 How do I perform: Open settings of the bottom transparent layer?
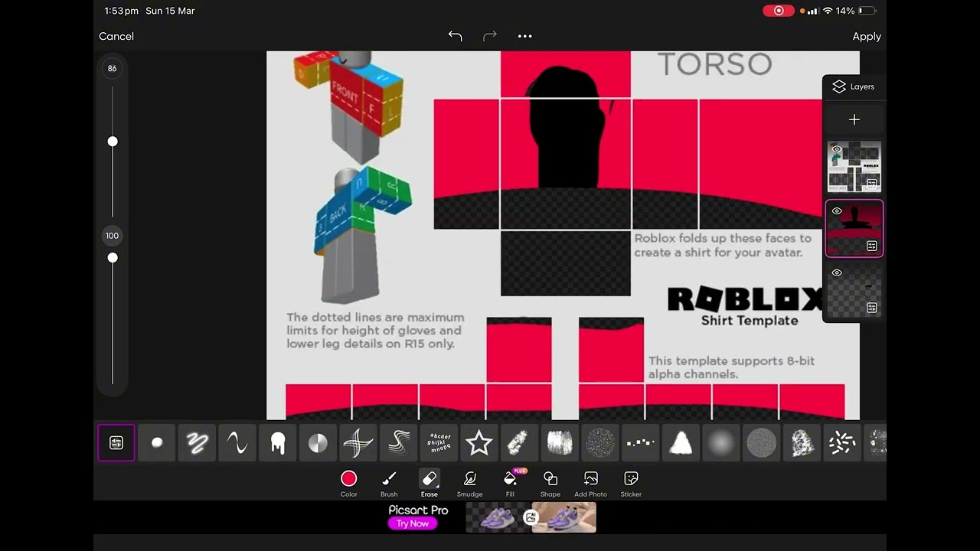871,308
